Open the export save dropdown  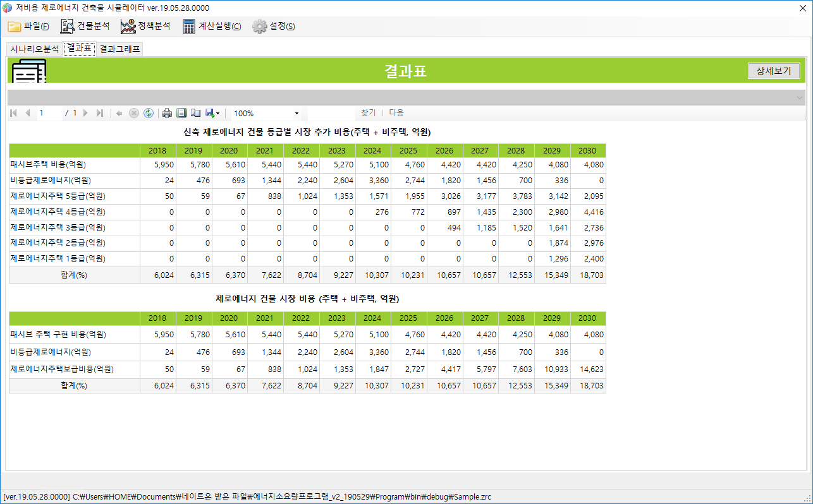[x=212, y=113]
